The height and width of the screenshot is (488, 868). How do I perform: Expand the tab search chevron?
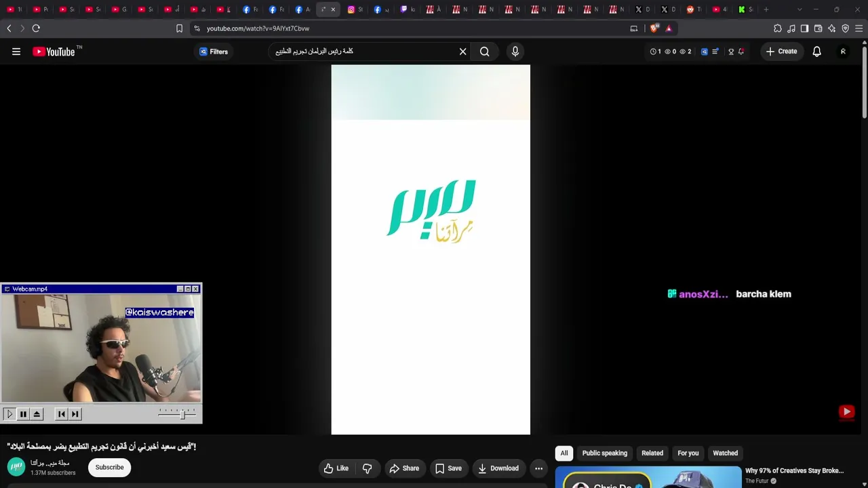coord(800,9)
